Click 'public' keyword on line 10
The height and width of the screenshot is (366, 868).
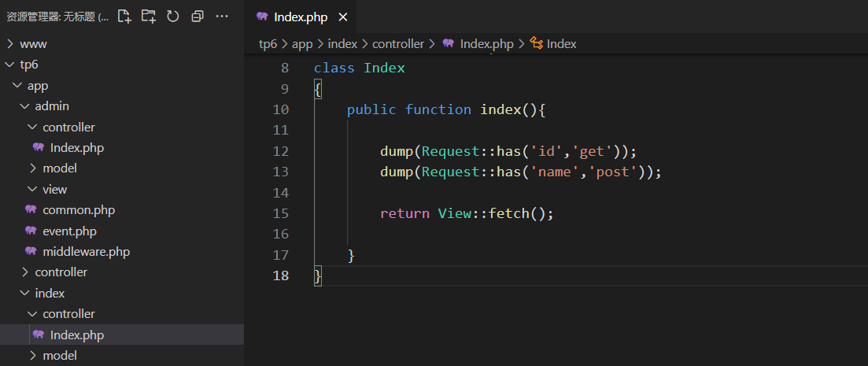point(371,109)
